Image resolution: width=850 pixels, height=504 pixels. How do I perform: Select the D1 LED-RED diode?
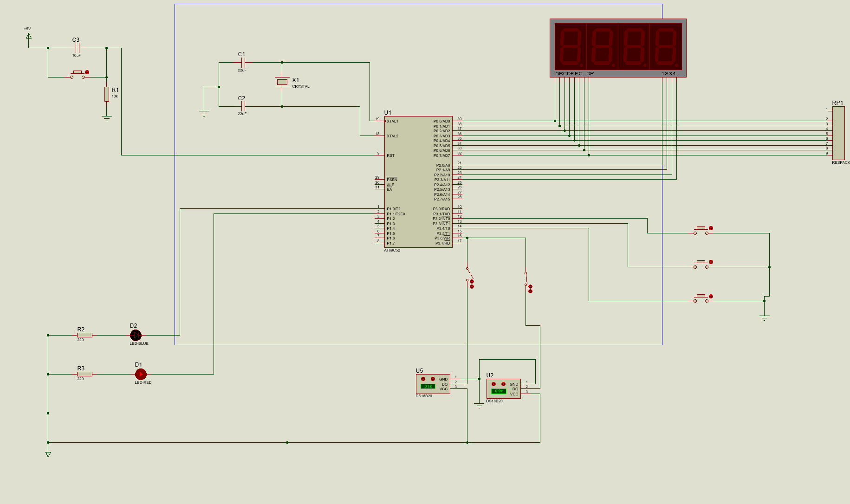tap(141, 374)
